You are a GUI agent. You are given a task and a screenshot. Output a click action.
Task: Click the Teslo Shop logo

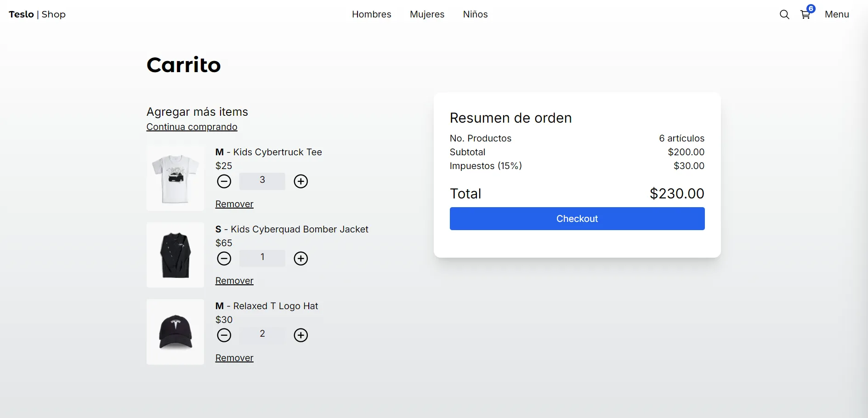point(37,14)
